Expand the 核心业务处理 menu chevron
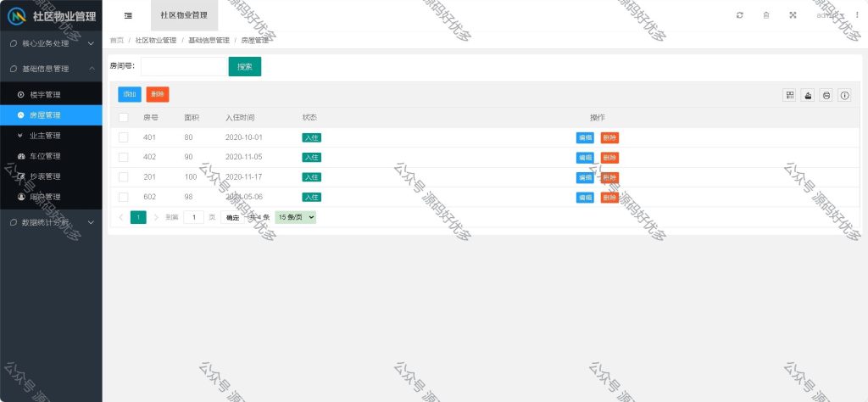 tap(92, 43)
